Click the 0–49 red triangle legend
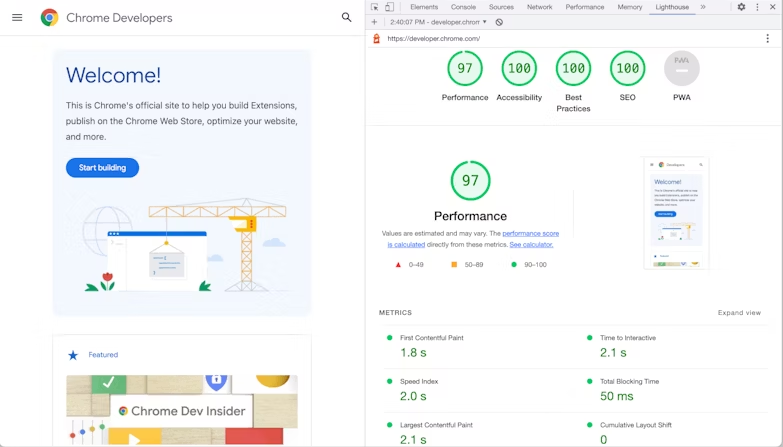Viewport: 783px width, 447px height. pyautogui.click(x=409, y=265)
